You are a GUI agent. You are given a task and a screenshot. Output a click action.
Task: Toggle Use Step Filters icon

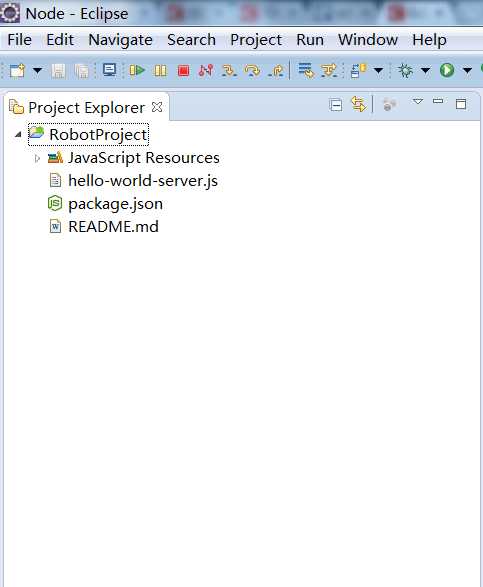tap(329, 70)
